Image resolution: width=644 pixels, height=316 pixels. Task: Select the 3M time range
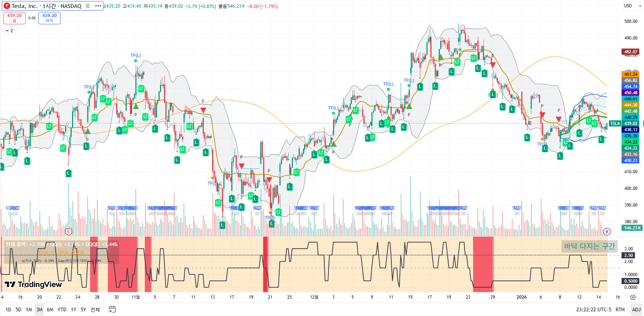click(39, 309)
